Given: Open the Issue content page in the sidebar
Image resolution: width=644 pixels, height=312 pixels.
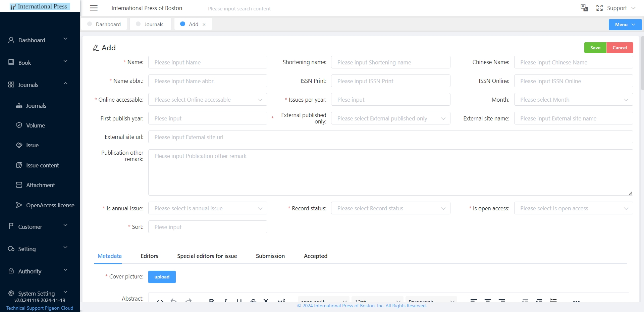Looking at the screenshot, I should 42,165.
